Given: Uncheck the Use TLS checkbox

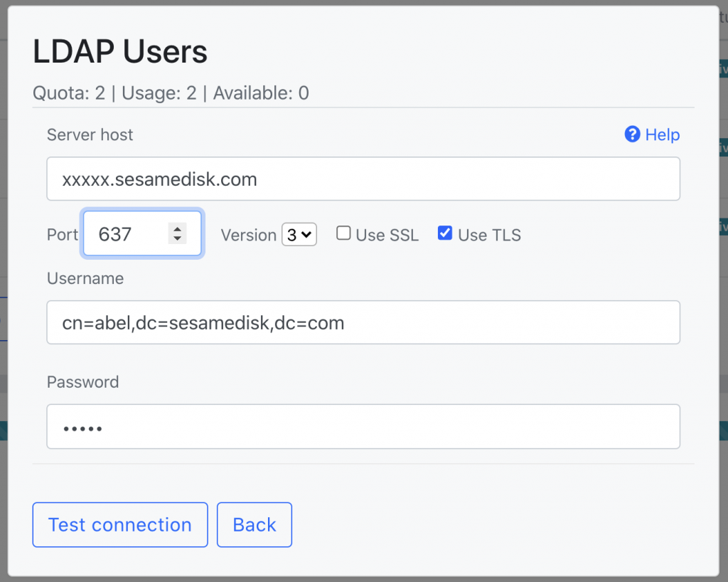Looking at the screenshot, I should [x=445, y=233].
